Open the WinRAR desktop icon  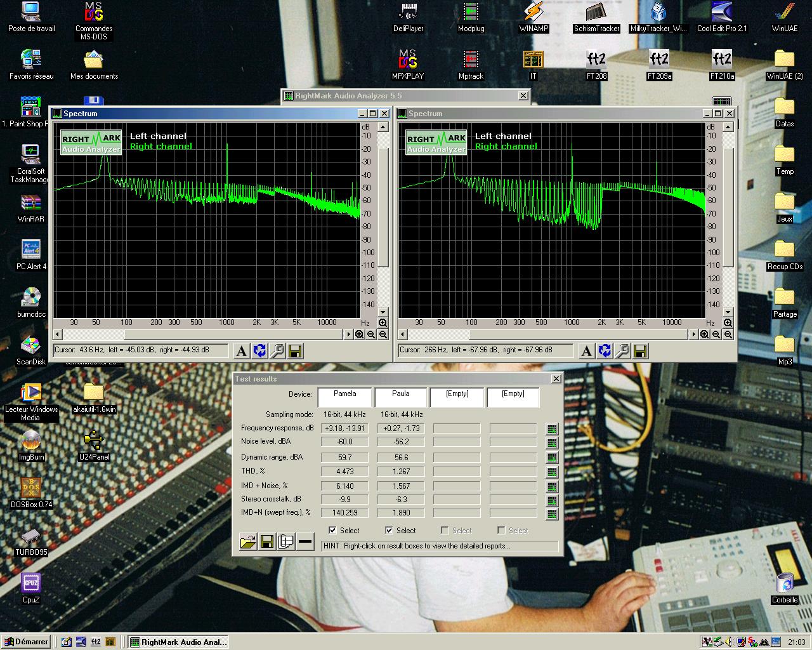31,208
